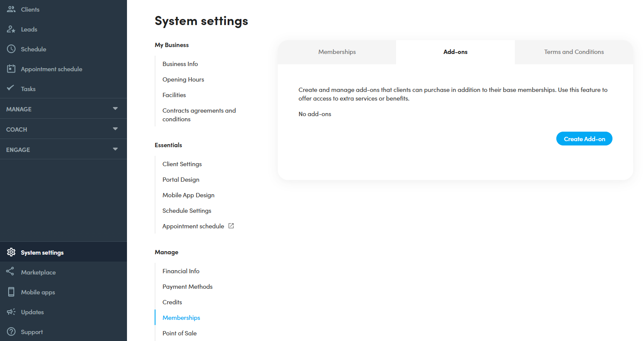Open Contracts agreements and conditions

(199, 115)
